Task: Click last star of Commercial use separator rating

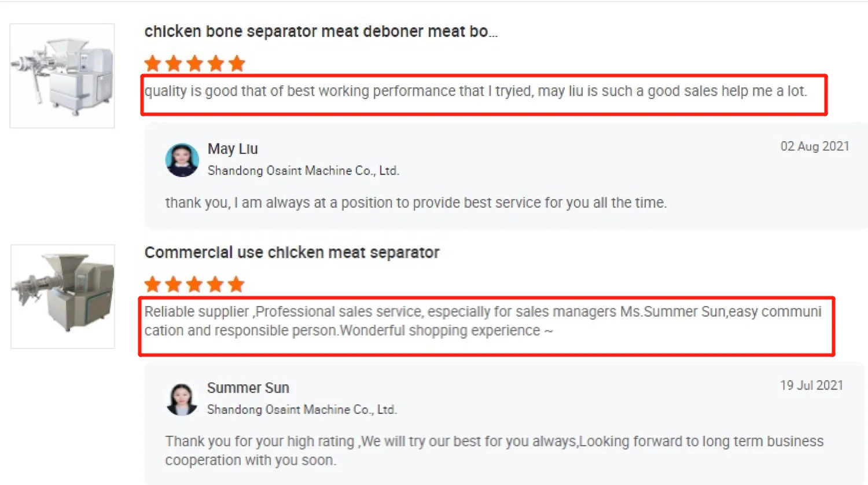Action: [236, 284]
